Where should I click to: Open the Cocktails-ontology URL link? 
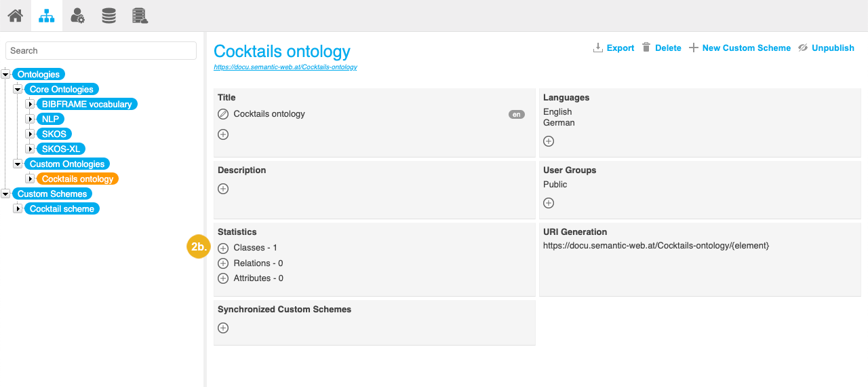285,67
